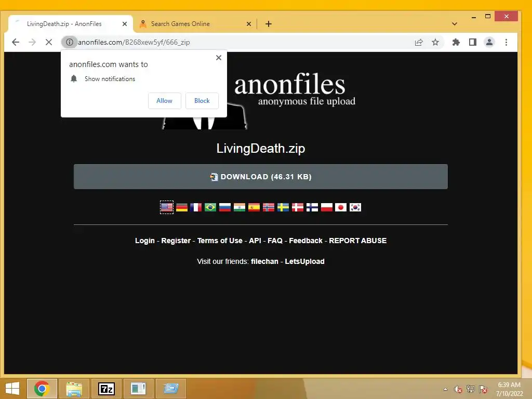
Task: Select the Danish flag language
Action: point(298,207)
